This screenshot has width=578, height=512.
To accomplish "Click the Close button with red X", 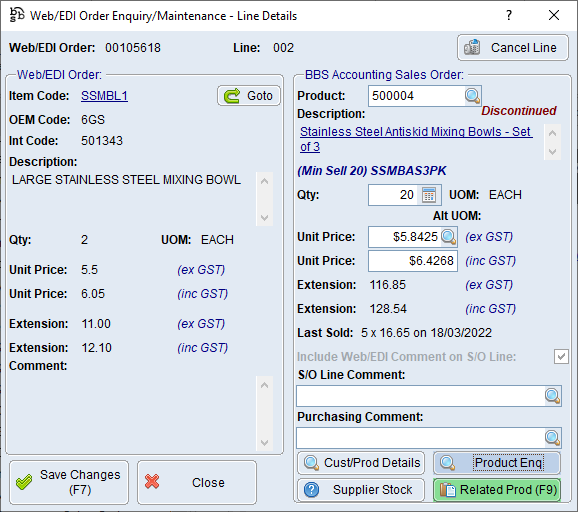I will point(197,482).
